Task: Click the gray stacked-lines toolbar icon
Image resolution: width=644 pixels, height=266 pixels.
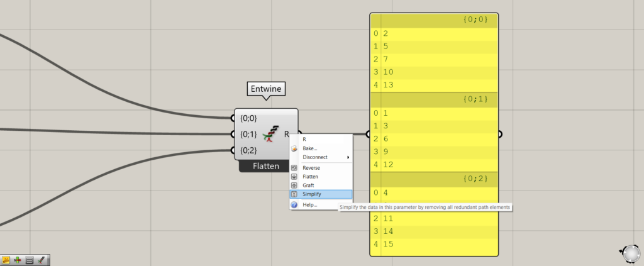Action: click(30, 259)
